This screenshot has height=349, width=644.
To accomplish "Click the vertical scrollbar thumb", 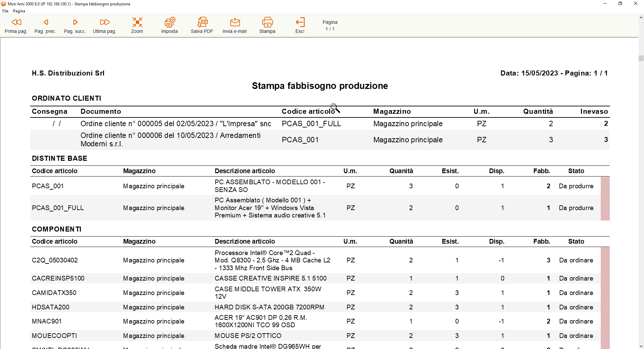I will pos(641,58).
